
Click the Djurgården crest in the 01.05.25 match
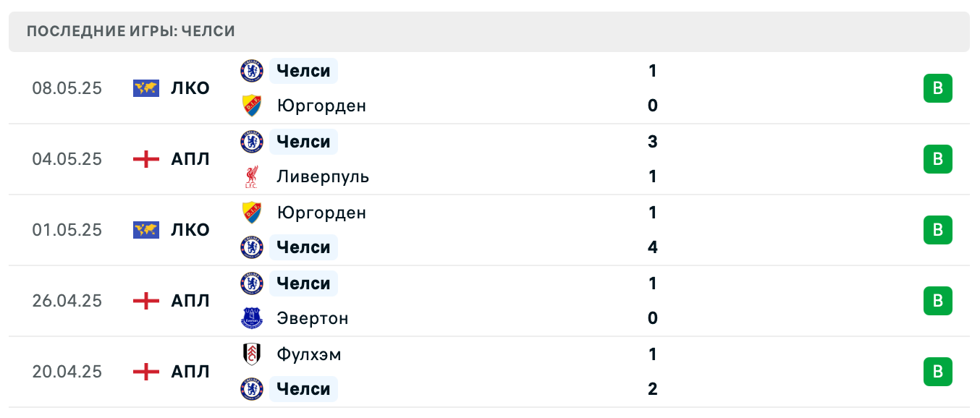251,213
